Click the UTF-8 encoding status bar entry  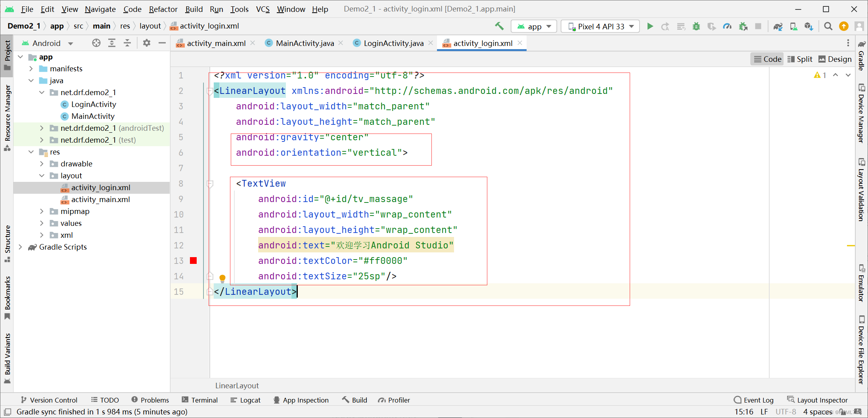pyautogui.click(x=786, y=412)
